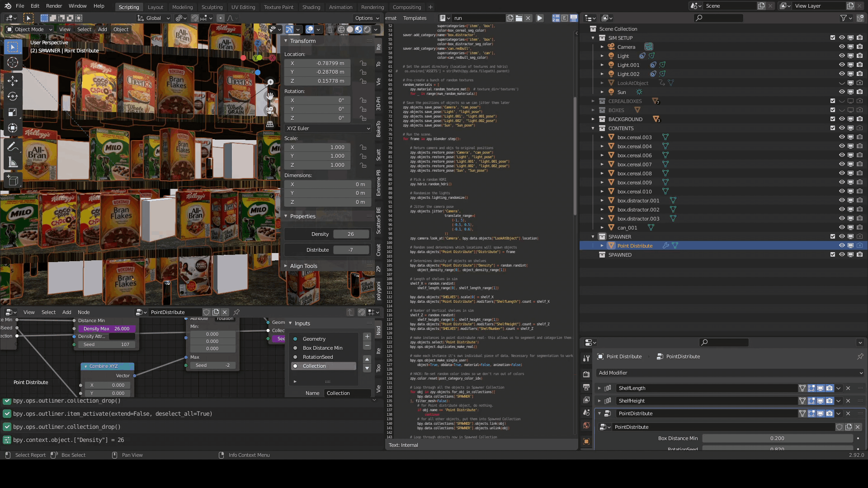Expand the Point Distribute object row
The image size is (868, 488).
tap(602, 246)
